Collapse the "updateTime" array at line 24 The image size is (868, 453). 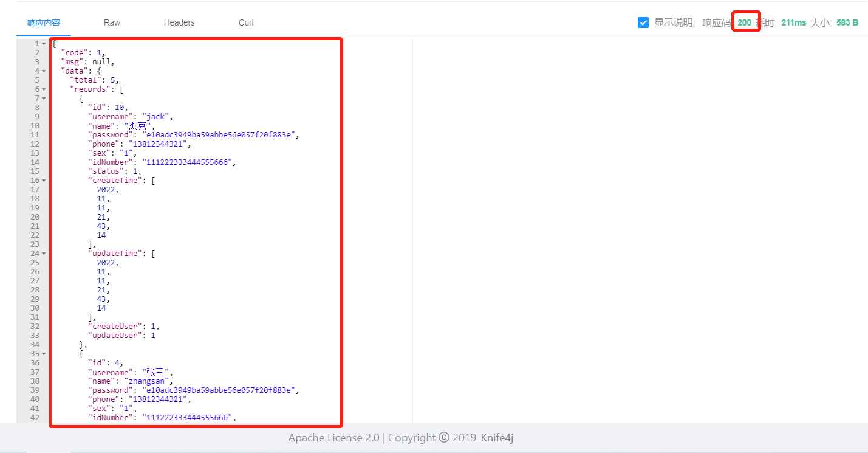(x=44, y=254)
